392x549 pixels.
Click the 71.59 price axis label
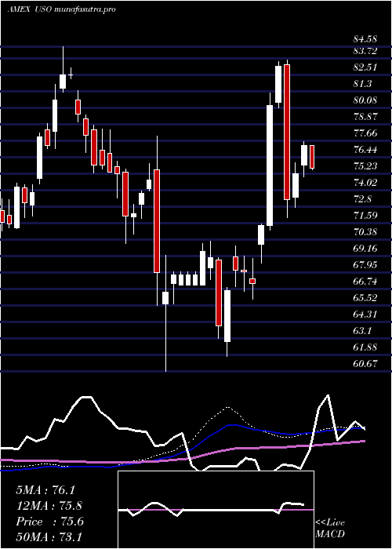pos(365,215)
